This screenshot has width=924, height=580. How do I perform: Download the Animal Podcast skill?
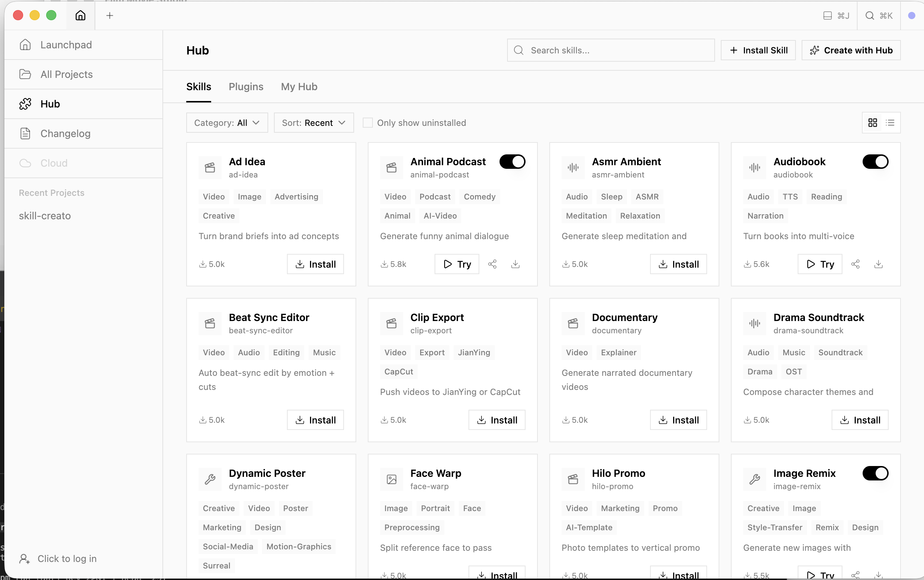click(515, 264)
